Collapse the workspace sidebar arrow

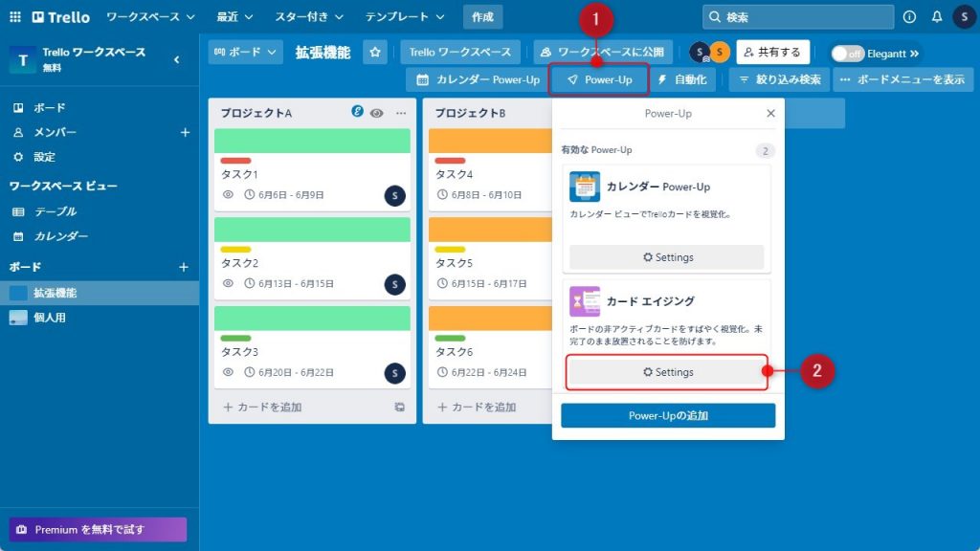coord(177,59)
